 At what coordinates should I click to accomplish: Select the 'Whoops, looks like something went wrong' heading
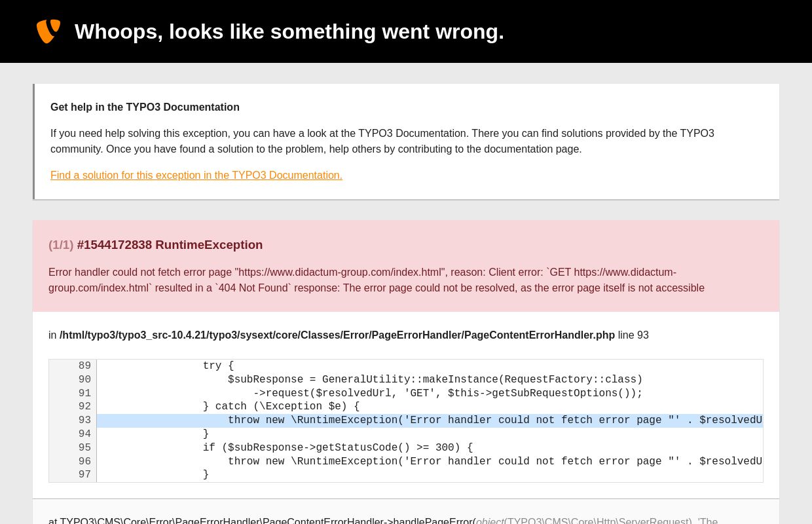click(289, 31)
